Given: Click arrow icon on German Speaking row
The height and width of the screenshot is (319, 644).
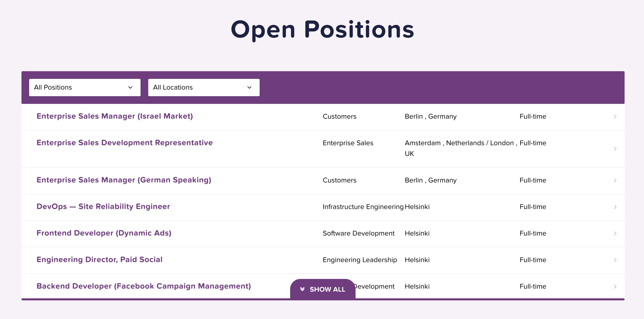Looking at the screenshot, I should pyautogui.click(x=615, y=180).
